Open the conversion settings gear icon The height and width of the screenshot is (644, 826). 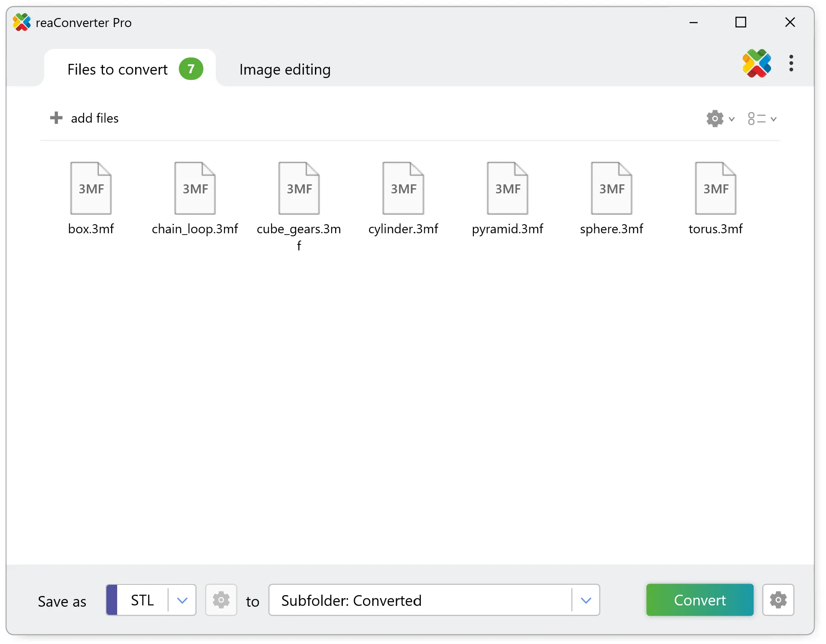pyautogui.click(x=714, y=118)
